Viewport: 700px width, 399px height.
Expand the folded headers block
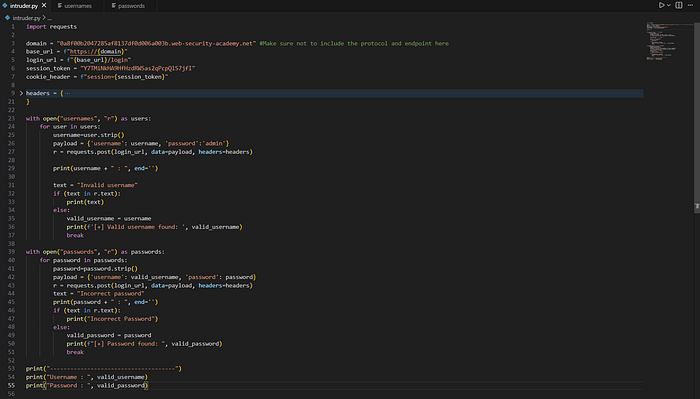pos(21,93)
